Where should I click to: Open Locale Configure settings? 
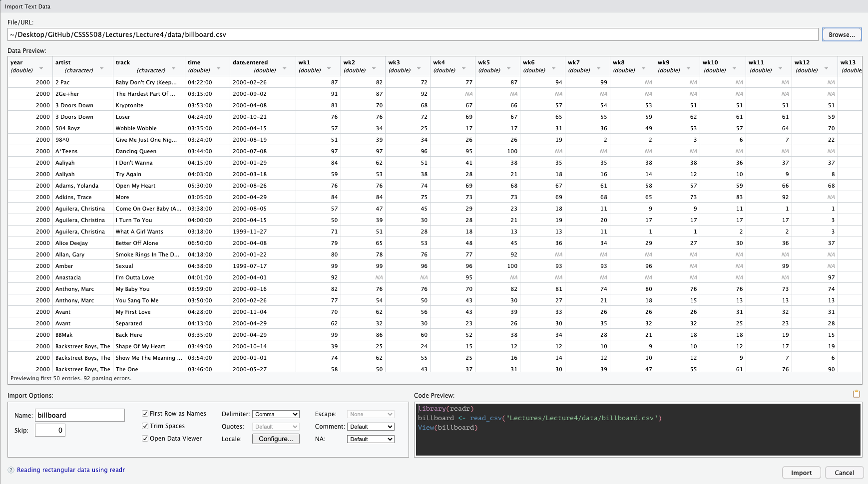[276, 439]
